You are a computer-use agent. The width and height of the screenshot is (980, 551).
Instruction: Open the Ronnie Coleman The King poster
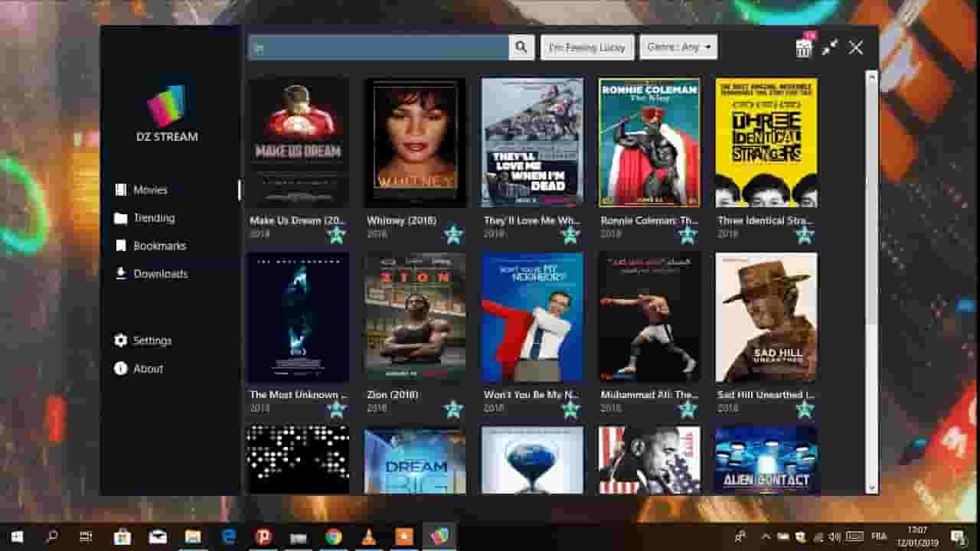click(x=649, y=142)
